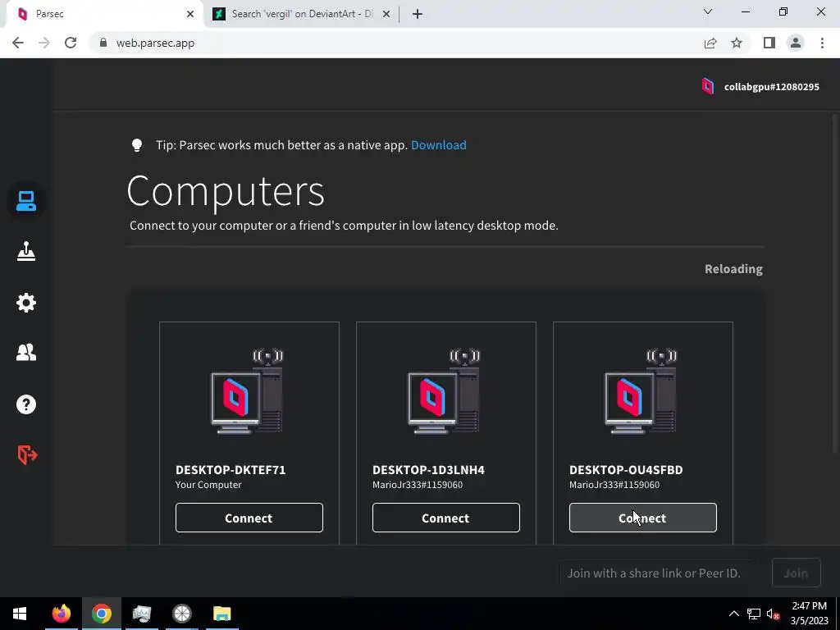Open the Help question mark icon
This screenshot has height=630, width=840.
point(25,404)
